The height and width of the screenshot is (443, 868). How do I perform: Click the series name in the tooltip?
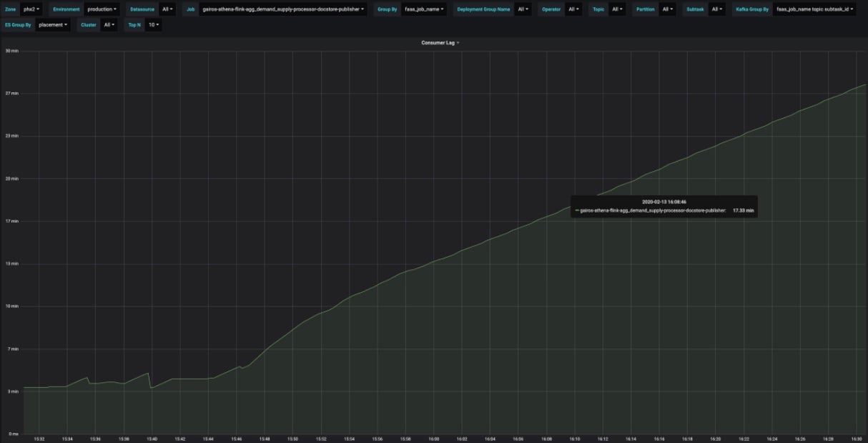(x=652, y=211)
